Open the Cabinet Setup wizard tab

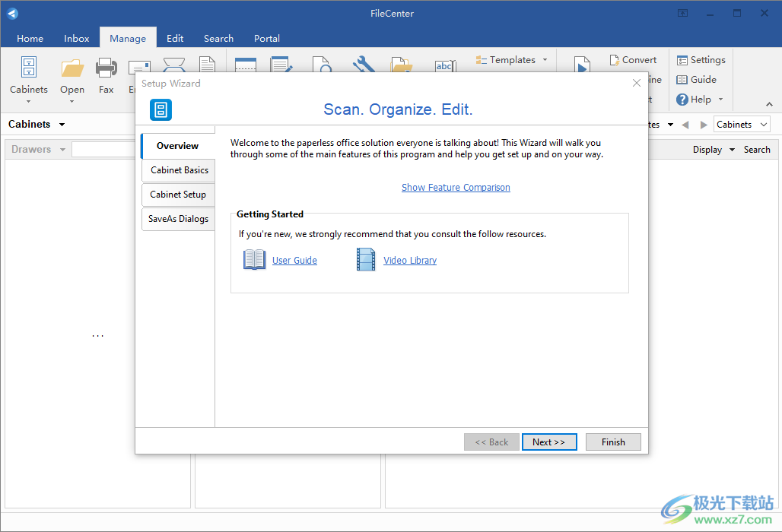click(x=179, y=195)
